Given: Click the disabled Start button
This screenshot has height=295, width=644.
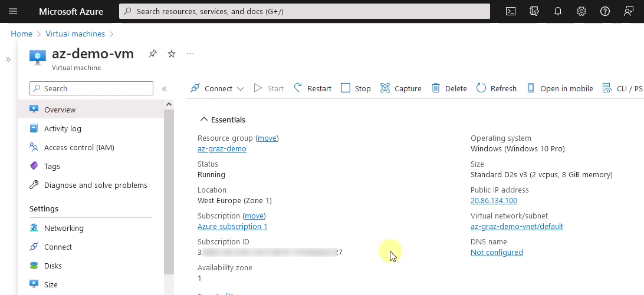Looking at the screenshot, I should click(x=268, y=88).
